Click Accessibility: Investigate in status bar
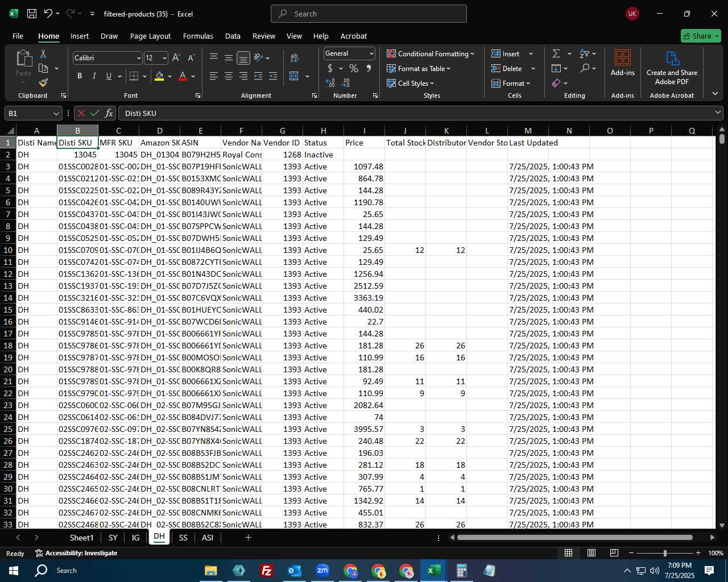Screen dimensions: 728x582 pos(76,553)
